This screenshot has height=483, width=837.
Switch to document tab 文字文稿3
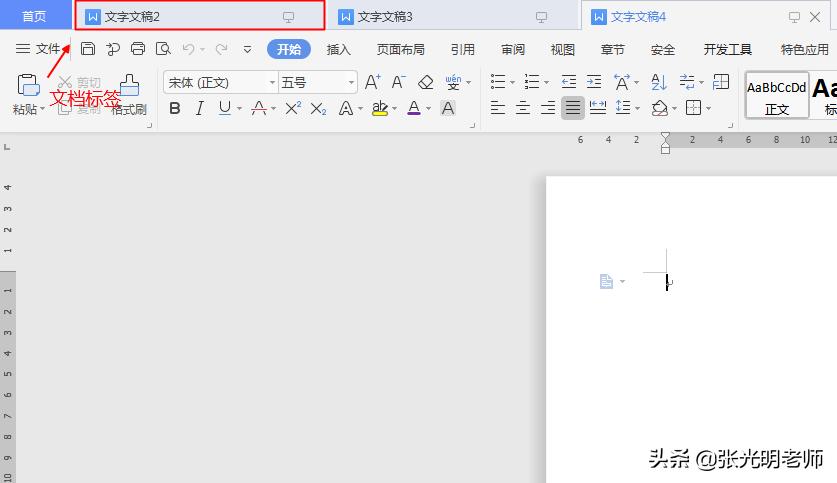click(x=452, y=17)
